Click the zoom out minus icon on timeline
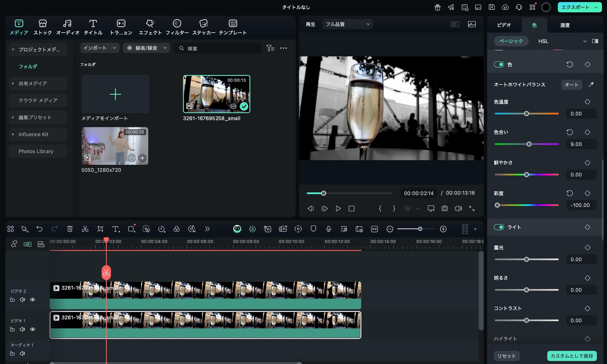The image size is (607, 364). click(x=390, y=229)
